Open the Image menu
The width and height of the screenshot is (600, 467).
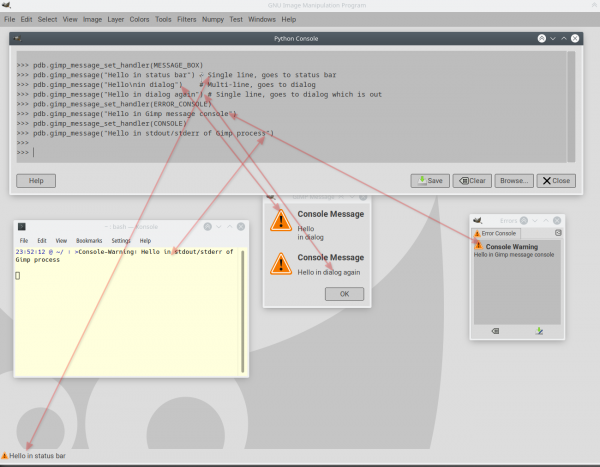[x=92, y=19]
